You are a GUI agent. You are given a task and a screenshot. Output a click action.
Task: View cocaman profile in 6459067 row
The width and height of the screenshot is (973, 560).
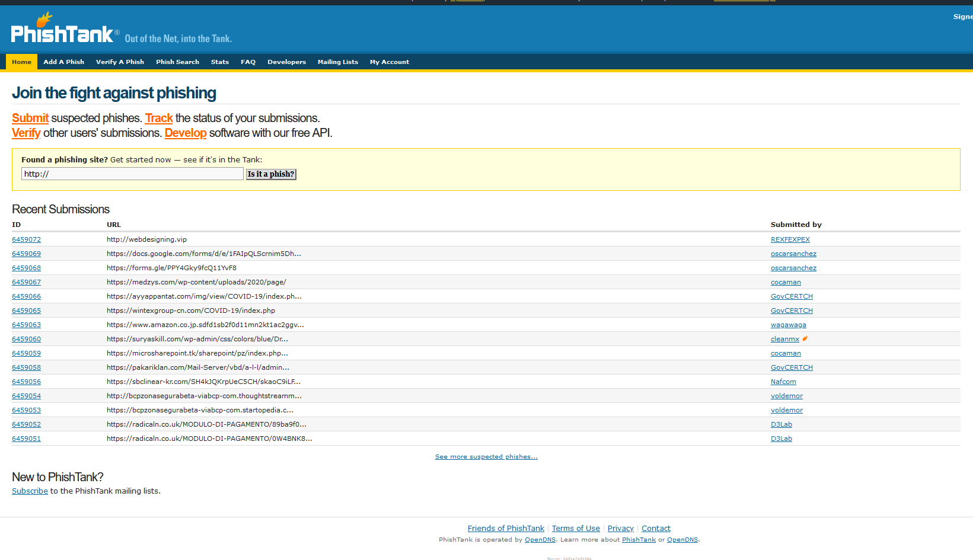point(786,282)
